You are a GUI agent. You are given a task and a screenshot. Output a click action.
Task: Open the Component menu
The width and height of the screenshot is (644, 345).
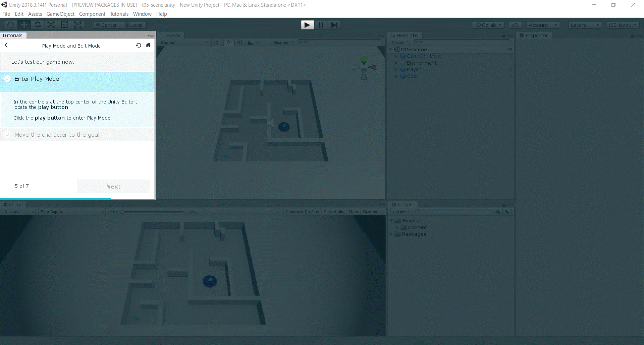(x=92, y=14)
